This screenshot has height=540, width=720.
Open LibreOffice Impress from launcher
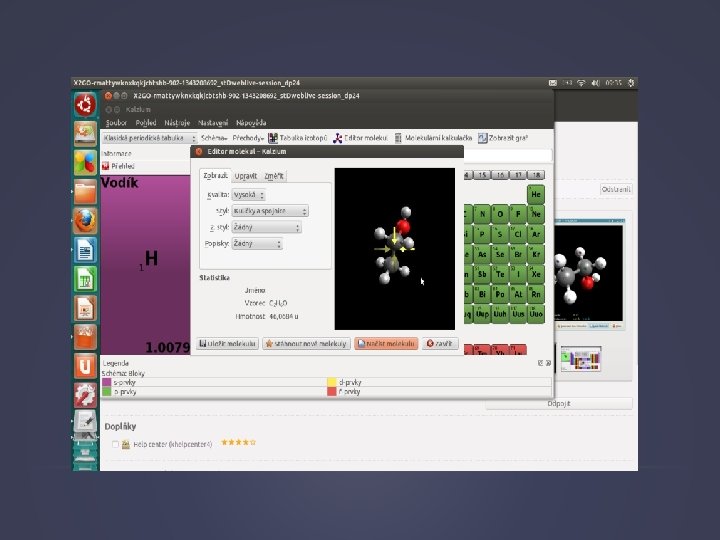[x=85, y=308]
